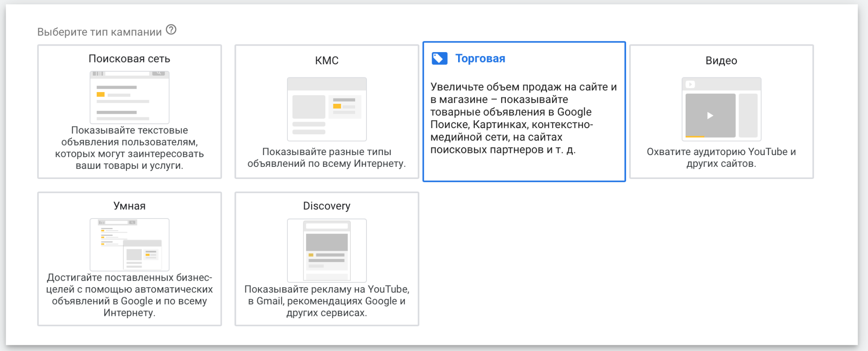This screenshot has width=868, height=351.
Task: Select the Поисковая сеть campaign title
Action: click(x=129, y=59)
